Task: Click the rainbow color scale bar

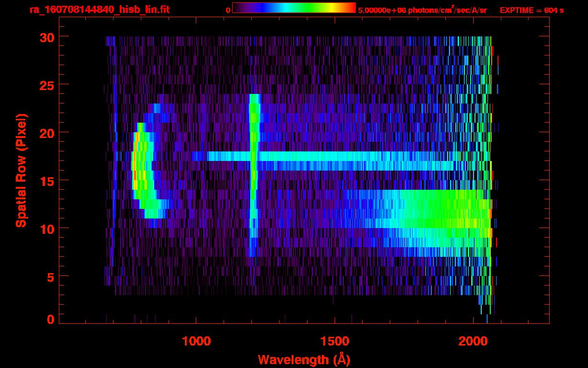Action: (294, 8)
